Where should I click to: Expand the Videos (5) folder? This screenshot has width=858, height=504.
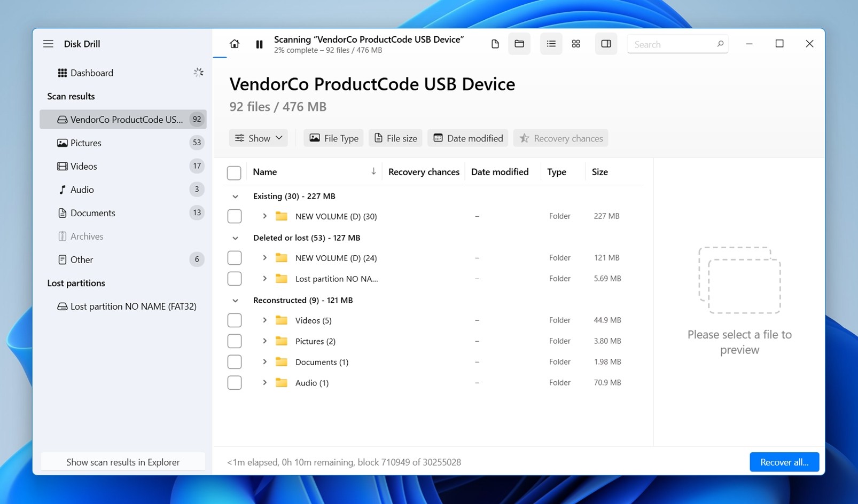(x=264, y=320)
